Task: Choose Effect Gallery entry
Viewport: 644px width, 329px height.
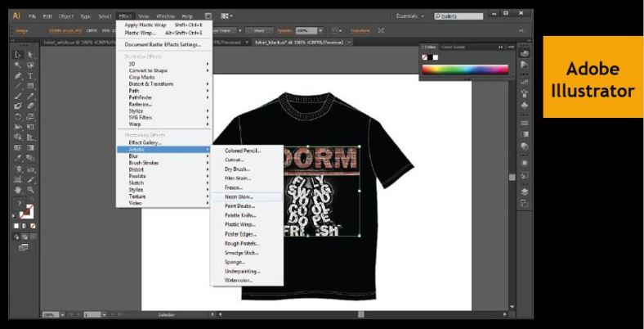Action: (163, 142)
